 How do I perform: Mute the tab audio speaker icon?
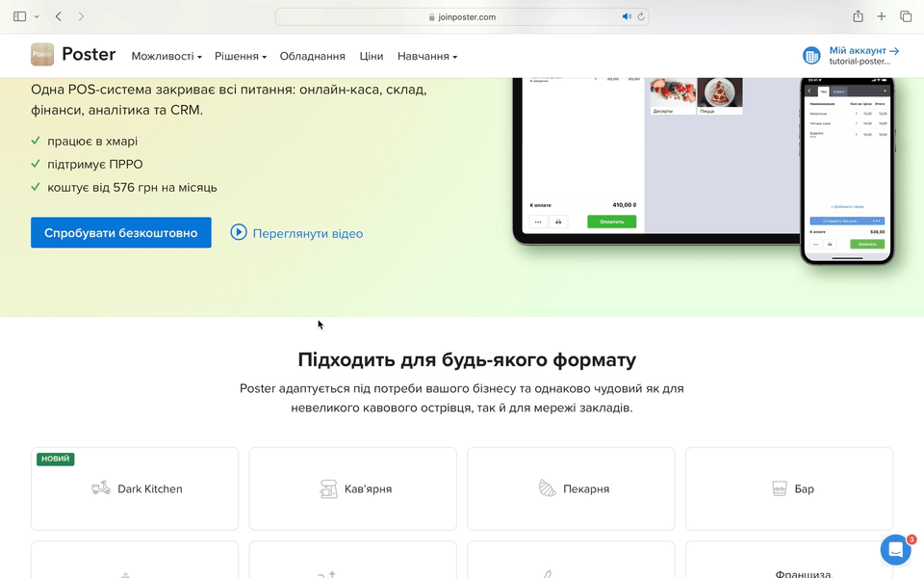coord(627,16)
